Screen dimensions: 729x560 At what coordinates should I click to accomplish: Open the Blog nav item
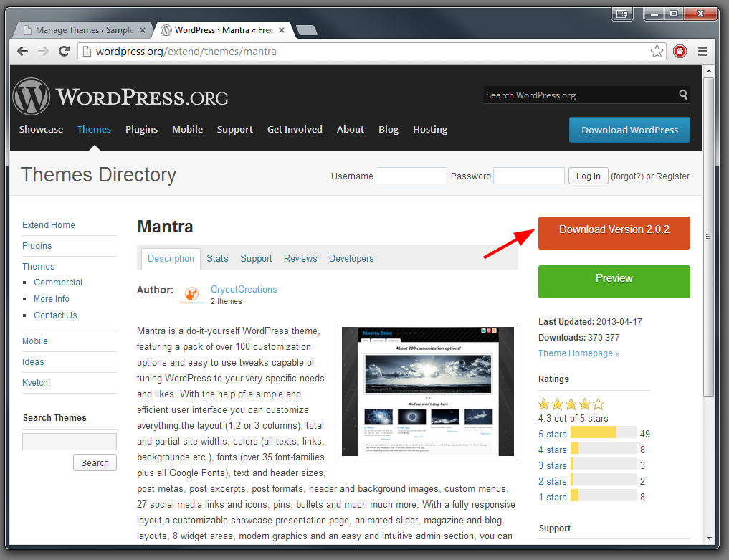tap(389, 129)
